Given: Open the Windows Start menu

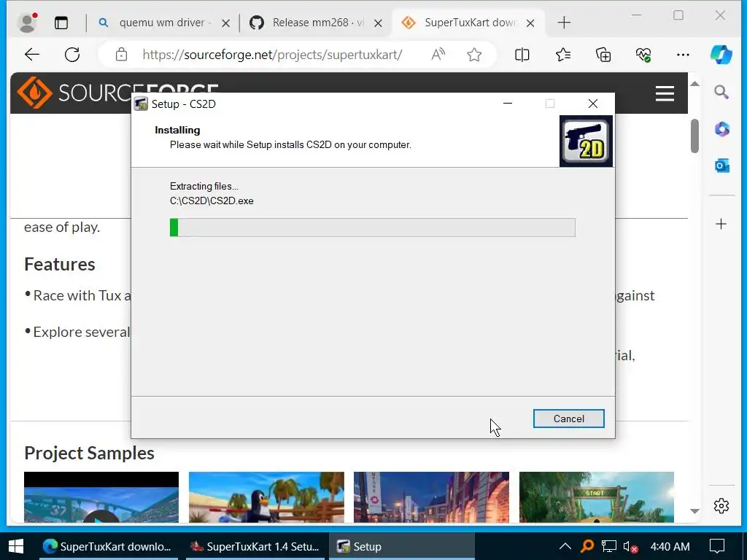Looking at the screenshot, I should click(16, 546).
